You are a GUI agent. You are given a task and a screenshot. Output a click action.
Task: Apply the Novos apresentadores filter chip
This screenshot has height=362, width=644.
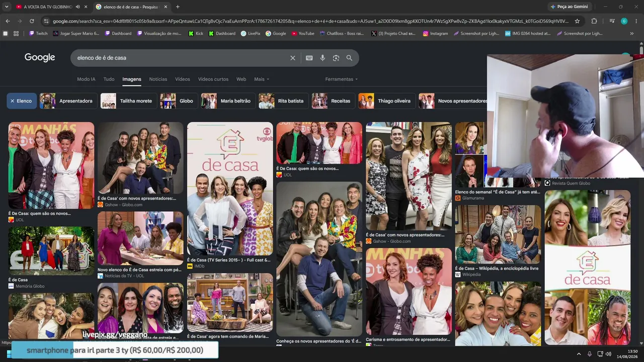[453, 101]
